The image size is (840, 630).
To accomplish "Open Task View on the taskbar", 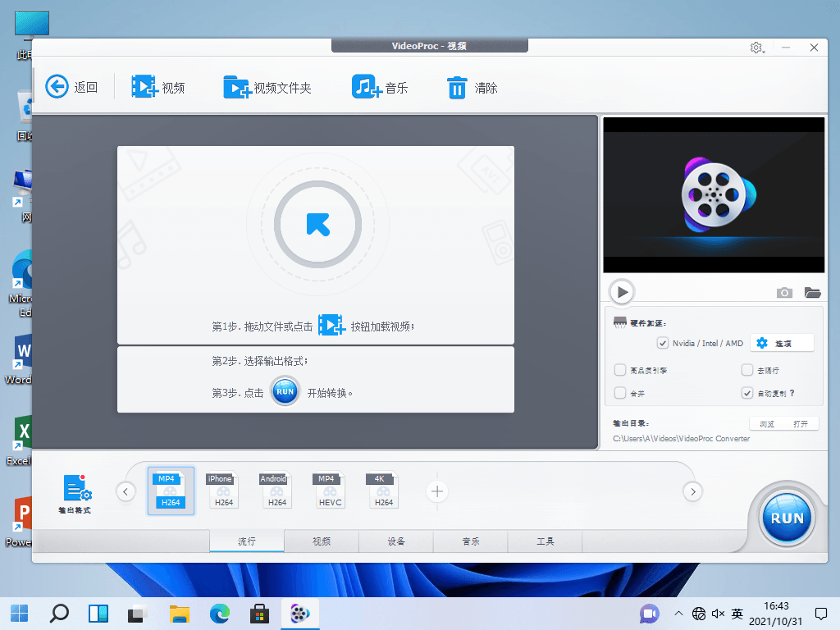I will point(138,614).
